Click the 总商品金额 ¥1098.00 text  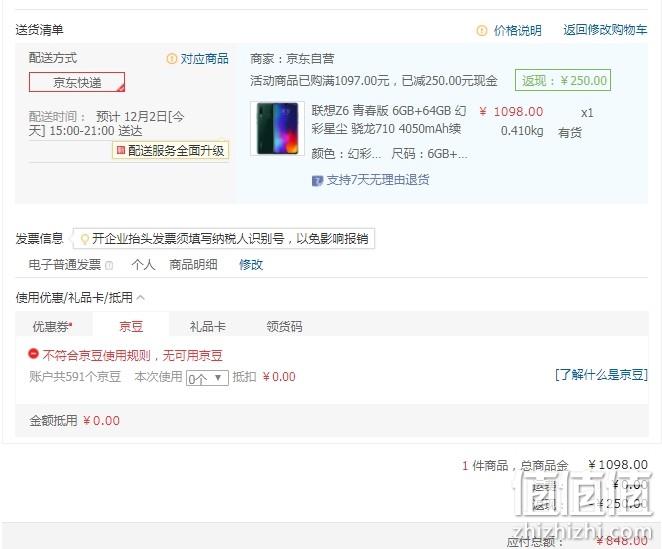pyautogui.click(x=555, y=465)
